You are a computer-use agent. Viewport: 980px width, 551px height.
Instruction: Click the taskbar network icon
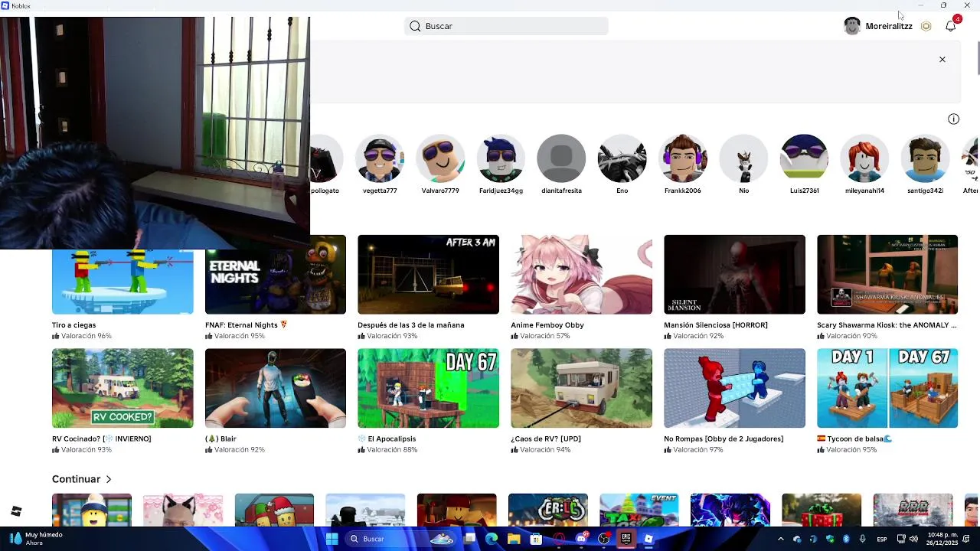900,539
